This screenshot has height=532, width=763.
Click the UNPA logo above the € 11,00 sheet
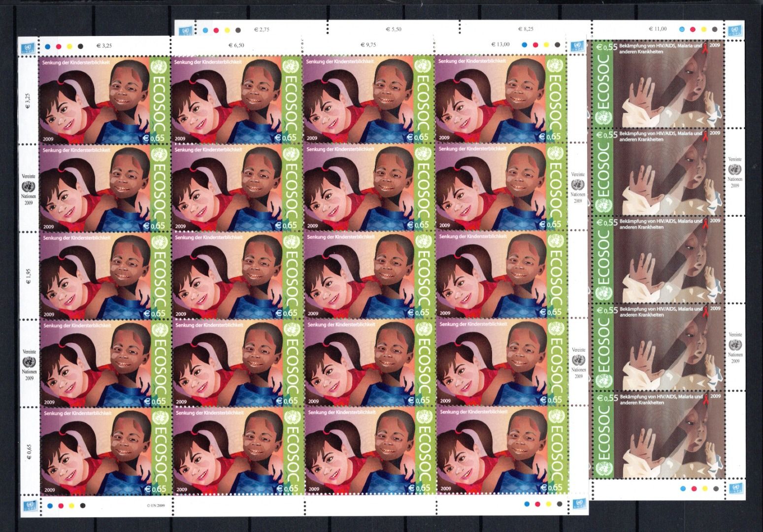pos(732,31)
